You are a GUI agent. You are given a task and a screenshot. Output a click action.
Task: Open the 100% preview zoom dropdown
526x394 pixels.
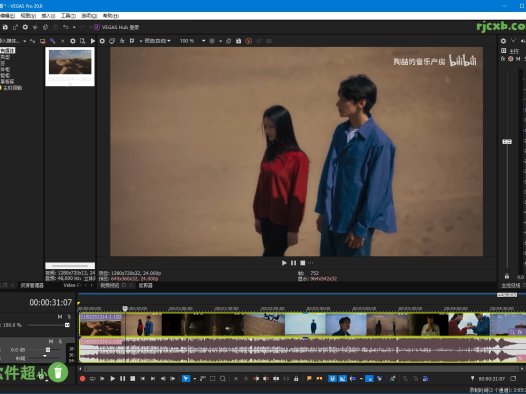click(203, 41)
